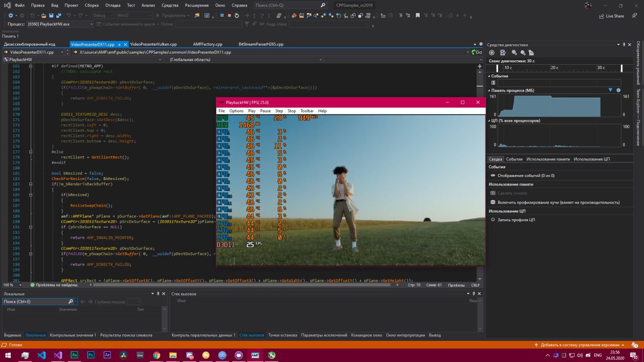Screen dimensions: 644x362
Task: Switch to the AMFFactory.cpp tab
Action: (207, 44)
